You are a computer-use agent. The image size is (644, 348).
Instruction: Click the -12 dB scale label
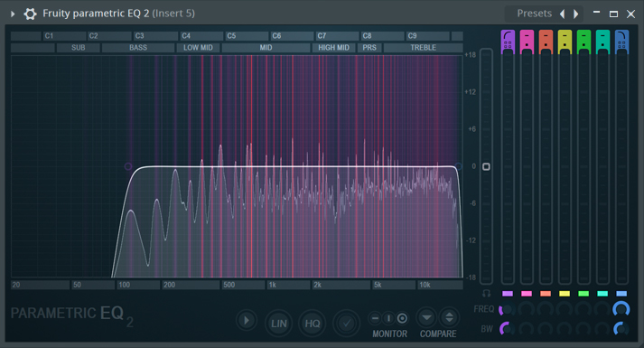point(471,240)
